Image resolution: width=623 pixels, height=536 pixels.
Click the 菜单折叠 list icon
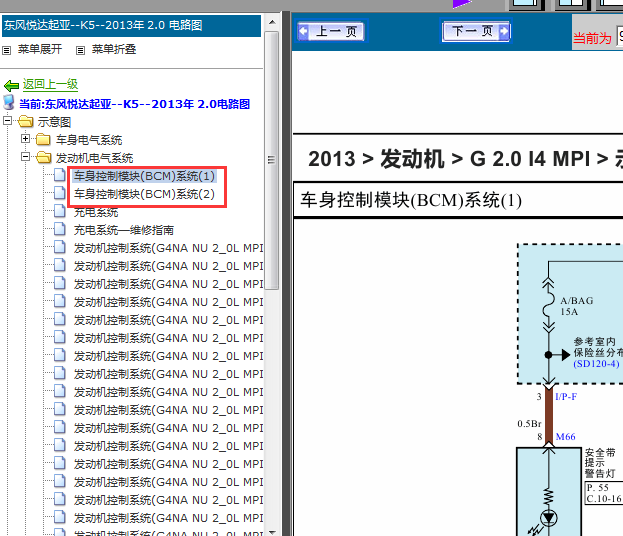coord(80,50)
